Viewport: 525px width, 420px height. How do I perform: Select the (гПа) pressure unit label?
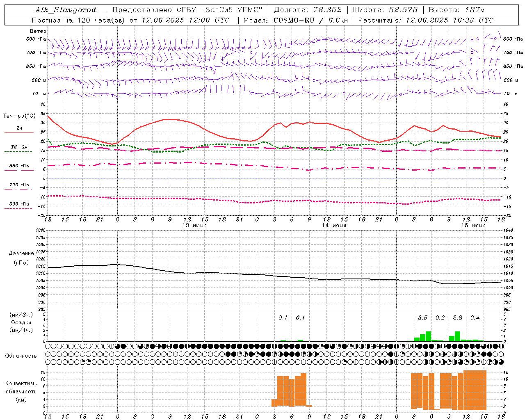click(21, 263)
